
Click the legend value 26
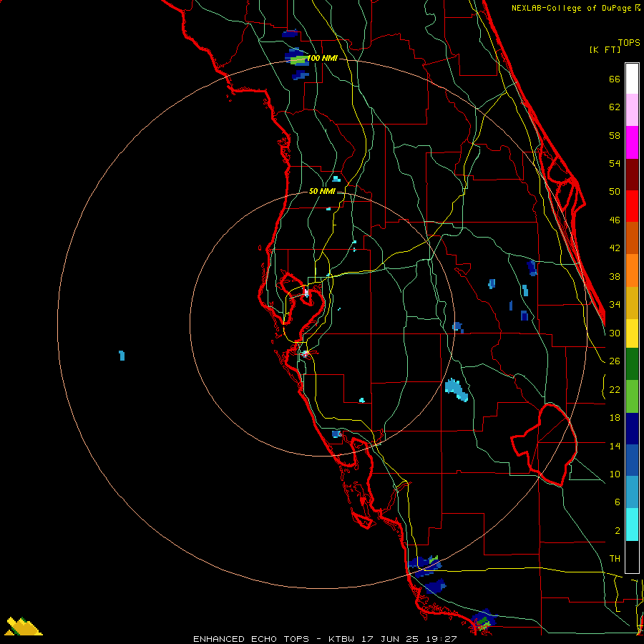615,361
